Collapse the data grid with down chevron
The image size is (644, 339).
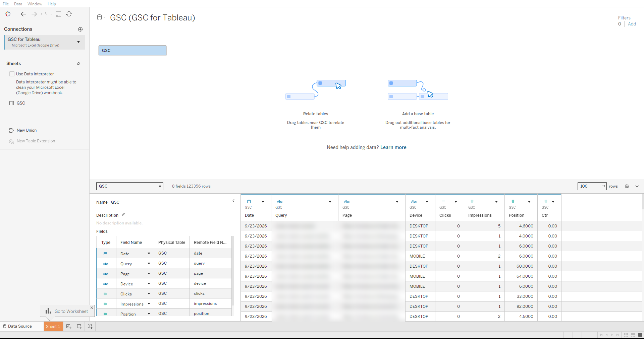pyautogui.click(x=637, y=186)
